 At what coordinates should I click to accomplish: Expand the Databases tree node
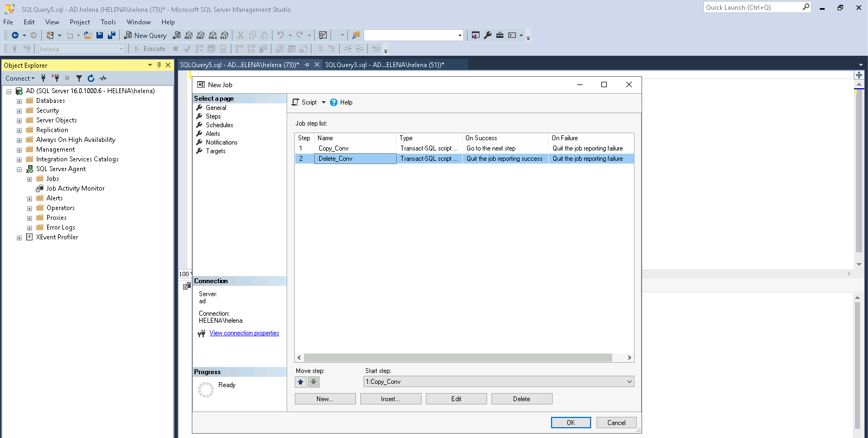pos(20,101)
